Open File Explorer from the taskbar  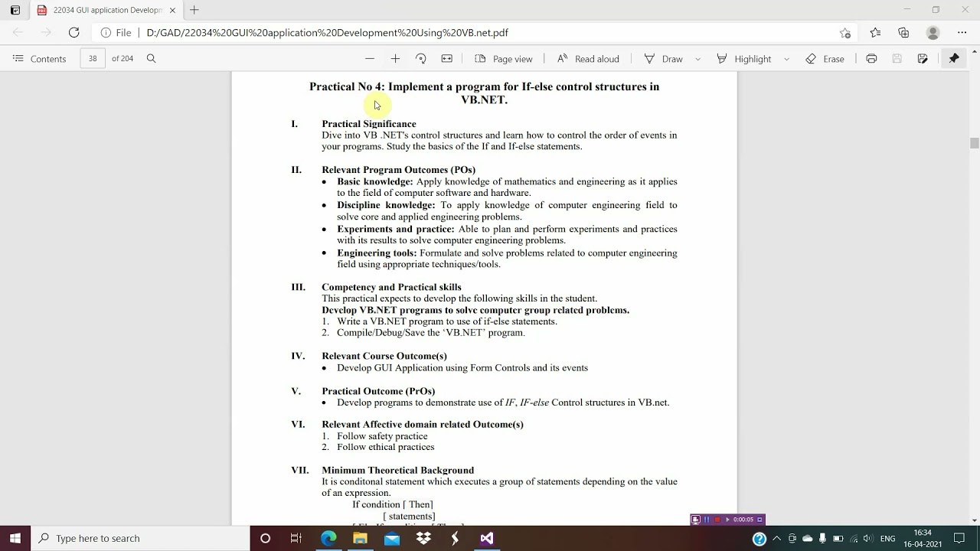point(360,538)
